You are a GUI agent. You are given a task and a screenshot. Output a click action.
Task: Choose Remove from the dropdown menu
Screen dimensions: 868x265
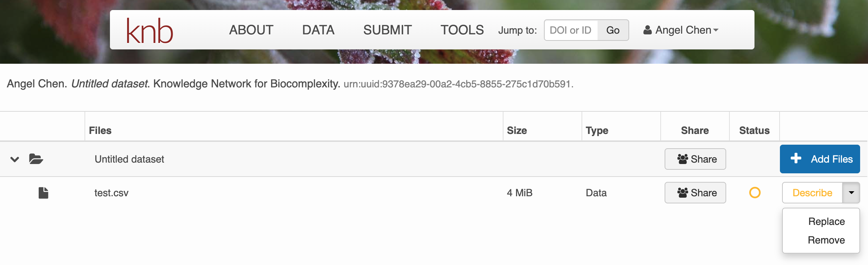pos(826,240)
